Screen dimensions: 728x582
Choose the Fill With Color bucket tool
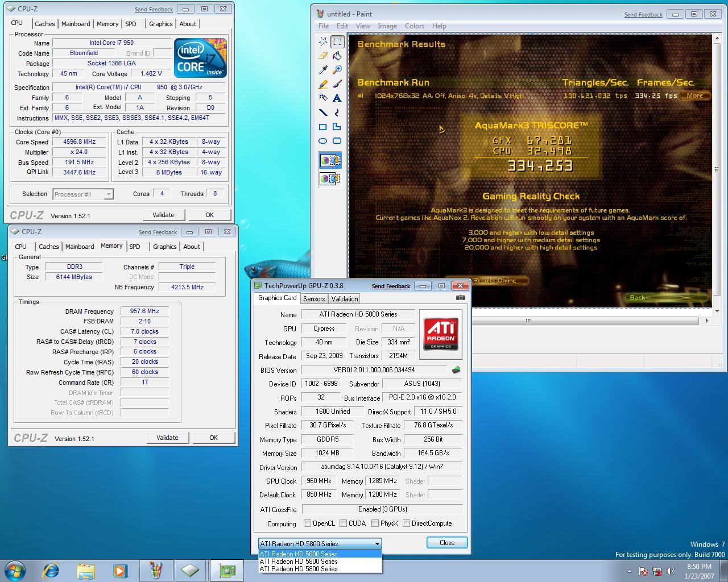337,56
